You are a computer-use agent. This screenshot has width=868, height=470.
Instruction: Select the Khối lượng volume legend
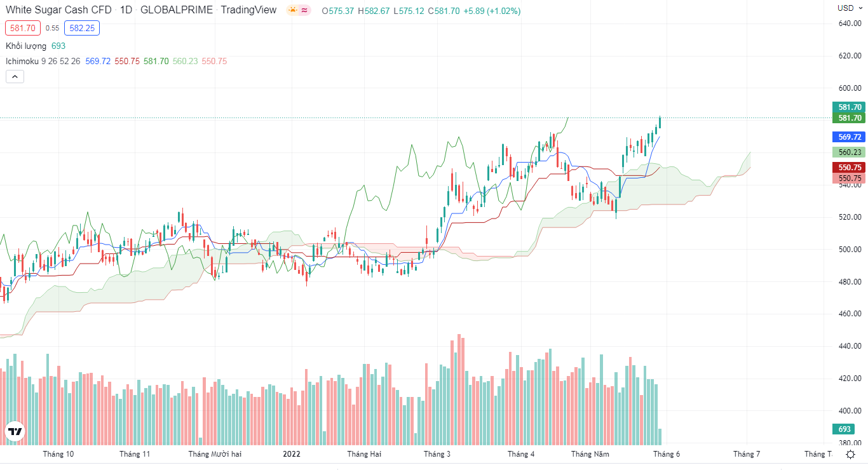[26, 46]
